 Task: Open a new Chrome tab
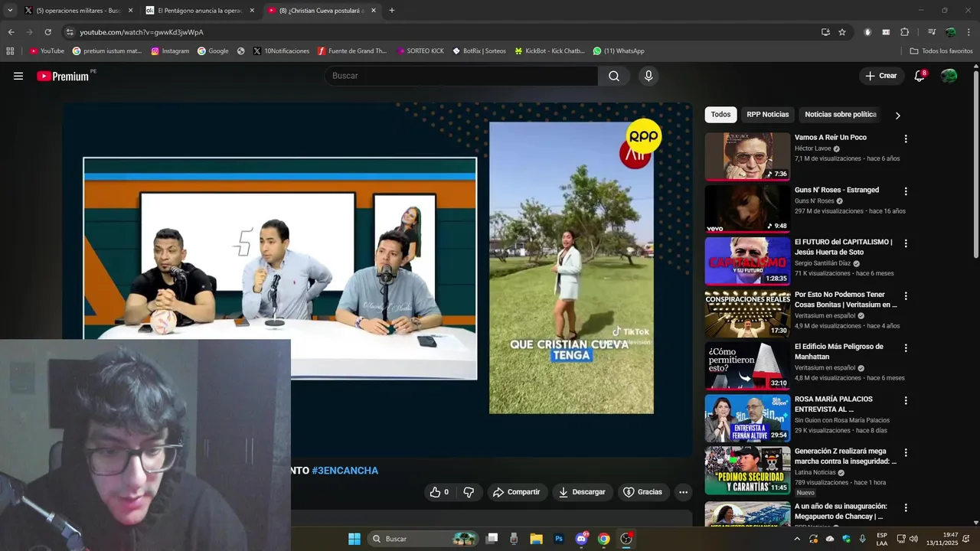[x=392, y=11]
